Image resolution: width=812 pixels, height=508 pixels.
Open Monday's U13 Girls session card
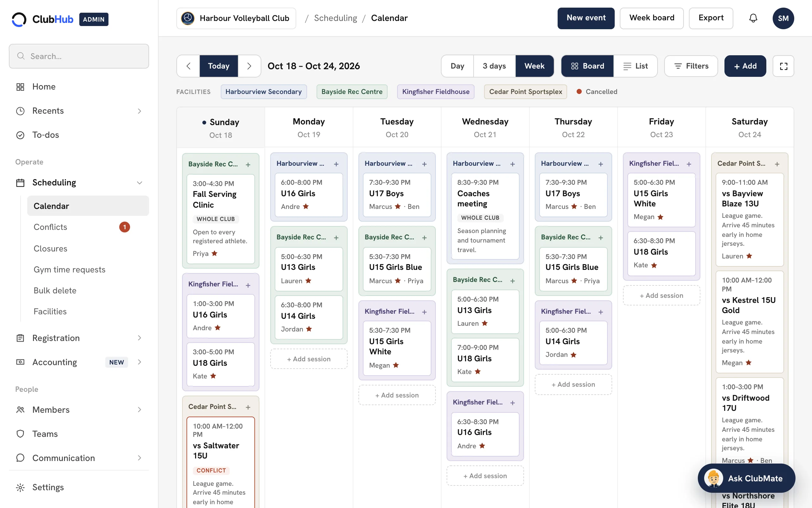309,269
